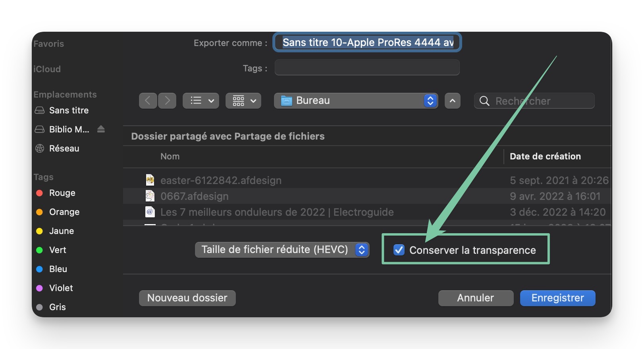Open the Taille de fichier réduite (HEVC) dropdown

282,250
